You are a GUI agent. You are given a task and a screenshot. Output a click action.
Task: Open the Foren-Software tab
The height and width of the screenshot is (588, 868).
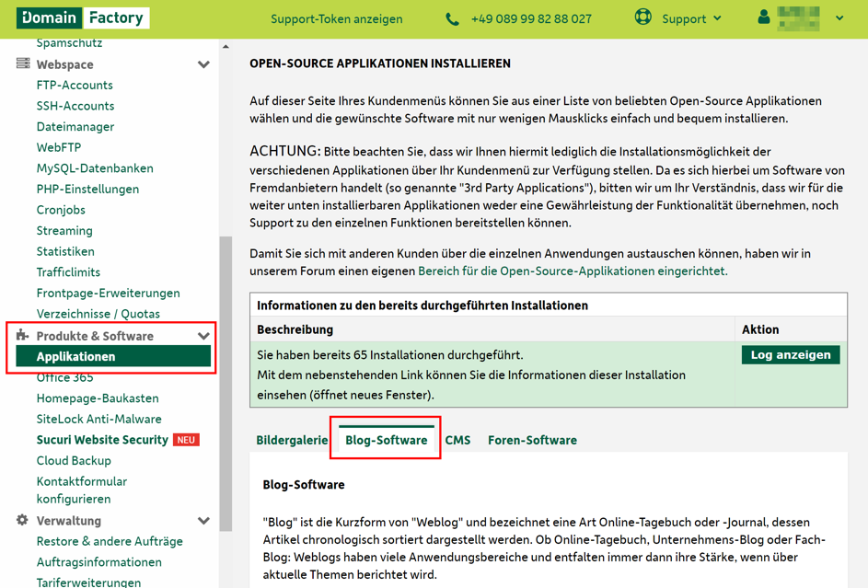point(533,440)
